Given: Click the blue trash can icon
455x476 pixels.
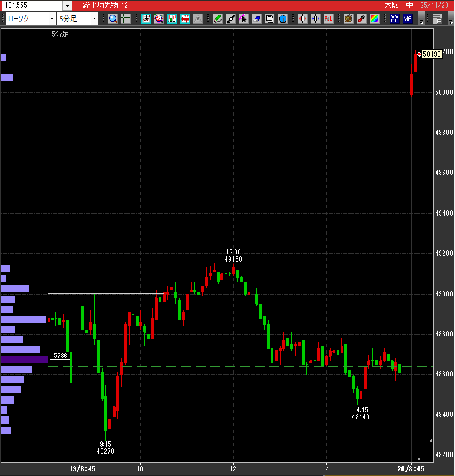Looking at the screenshot, I should pos(282,19).
